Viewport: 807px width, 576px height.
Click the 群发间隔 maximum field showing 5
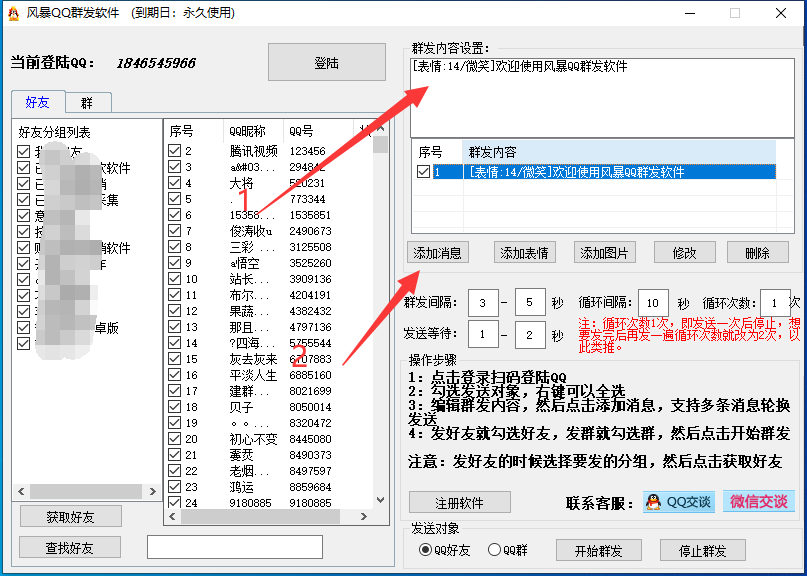click(x=530, y=303)
